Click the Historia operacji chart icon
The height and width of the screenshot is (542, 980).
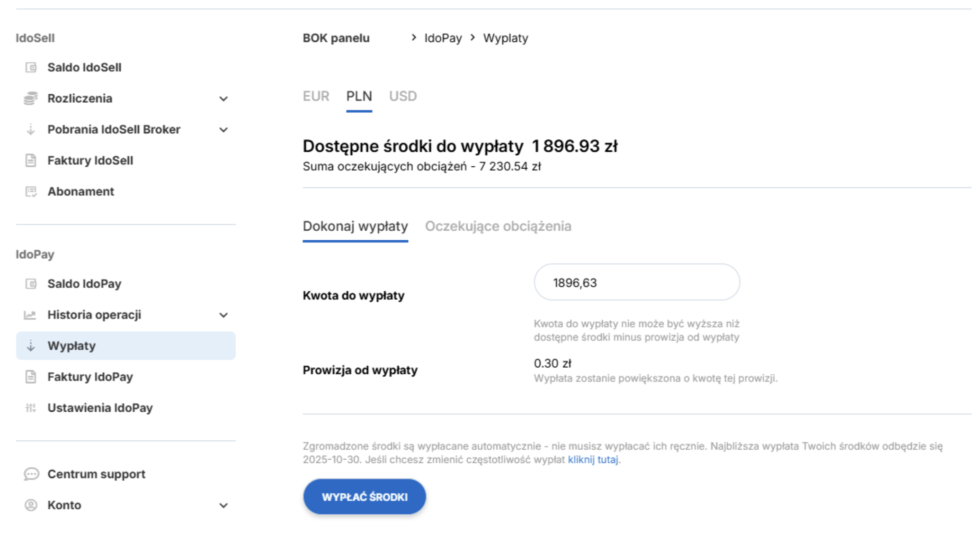coord(30,315)
